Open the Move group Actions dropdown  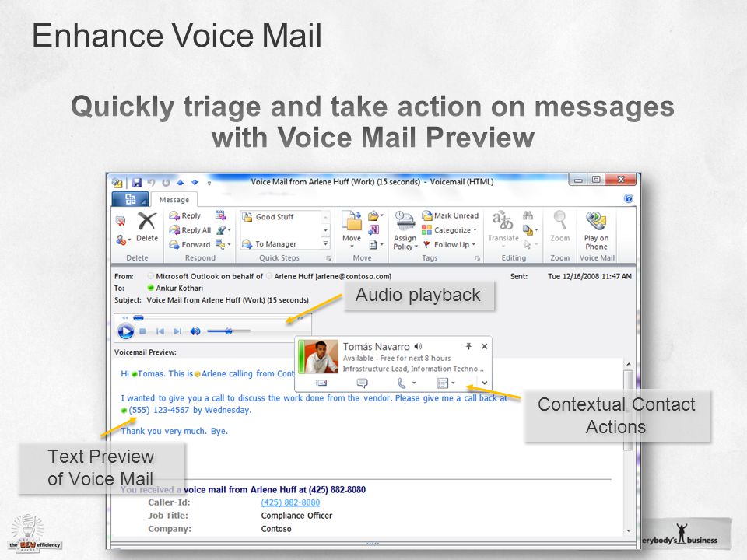coord(377,245)
